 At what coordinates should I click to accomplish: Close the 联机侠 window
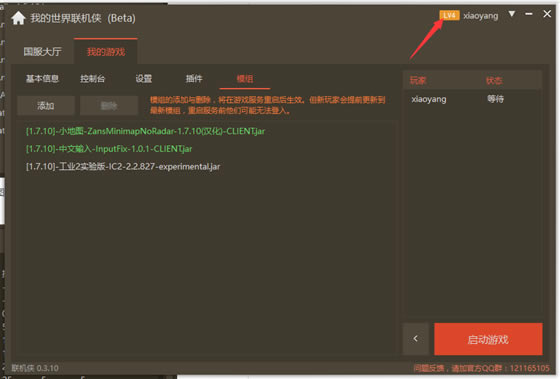pos(547,14)
